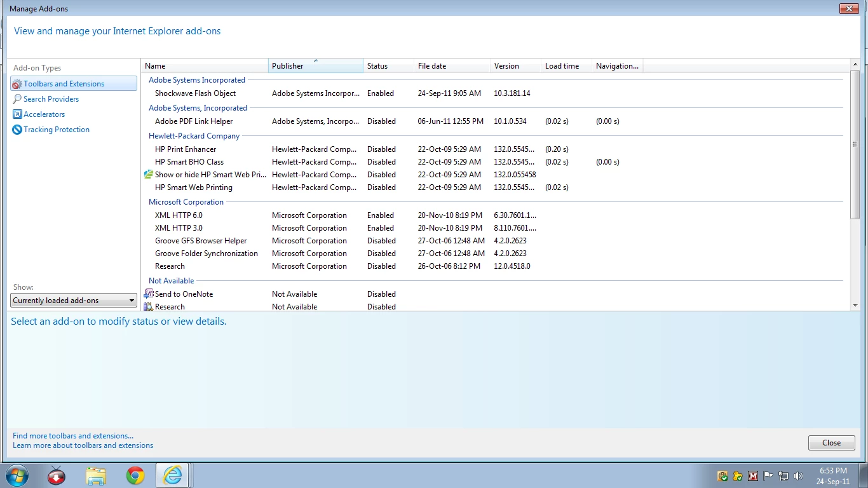This screenshot has width=868, height=488.
Task: Open the Currently loaded add-ons dropdown
Action: click(74, 301)
